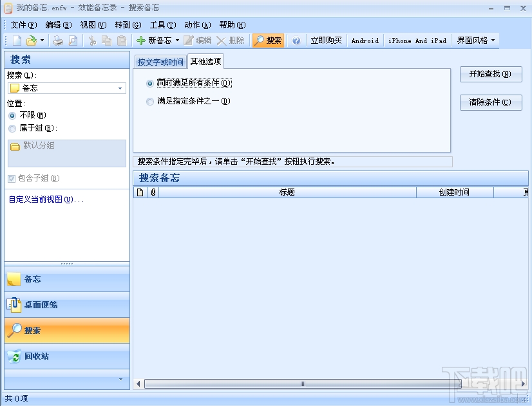The width and height of the screenshot is (532, 406).
Task: Select 同时满足所有条件 radio button
Action: point(150,84)
